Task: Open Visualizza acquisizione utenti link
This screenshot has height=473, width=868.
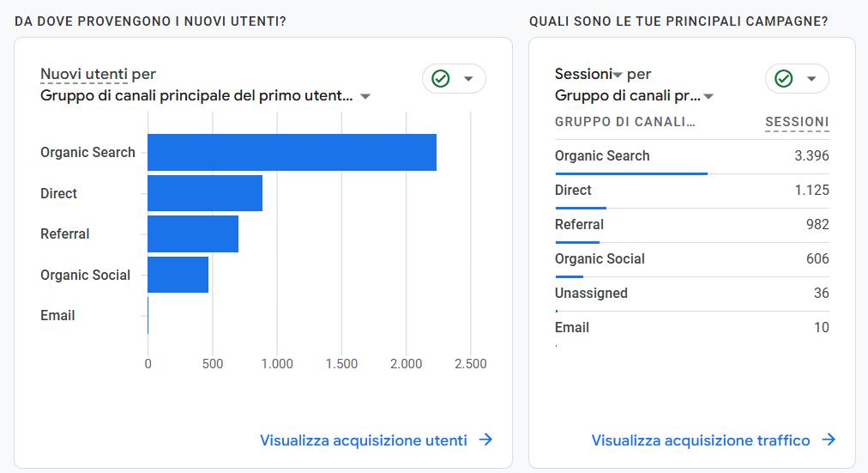Action: coord(364,440)
